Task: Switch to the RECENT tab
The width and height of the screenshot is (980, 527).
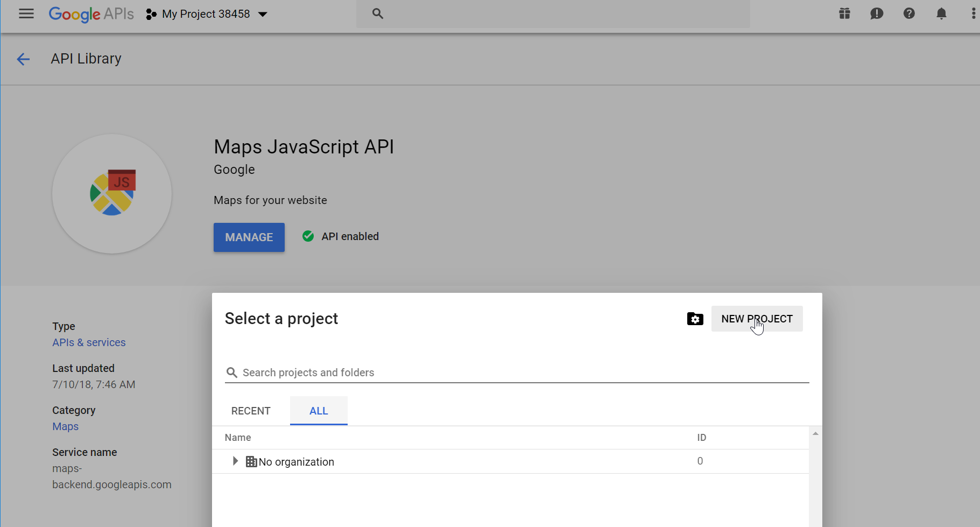Action: coord(251,411)
